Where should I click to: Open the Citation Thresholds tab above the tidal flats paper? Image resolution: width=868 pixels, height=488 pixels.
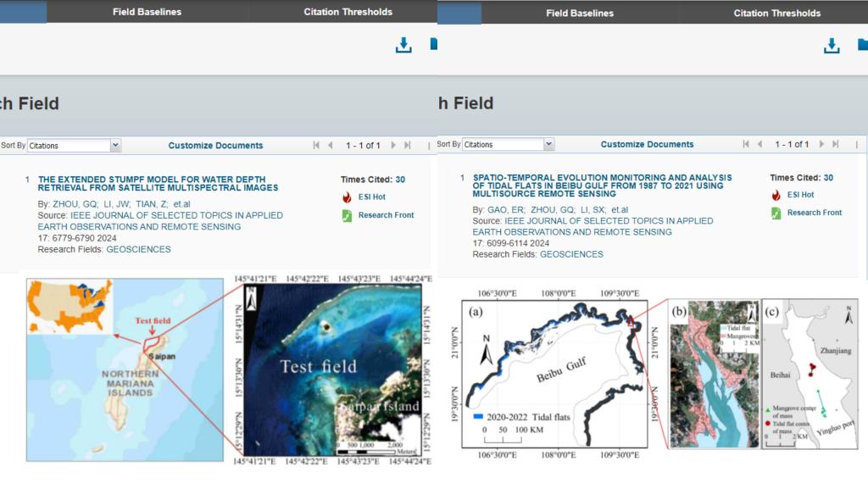pyautogui.click(x=776, y=13)
